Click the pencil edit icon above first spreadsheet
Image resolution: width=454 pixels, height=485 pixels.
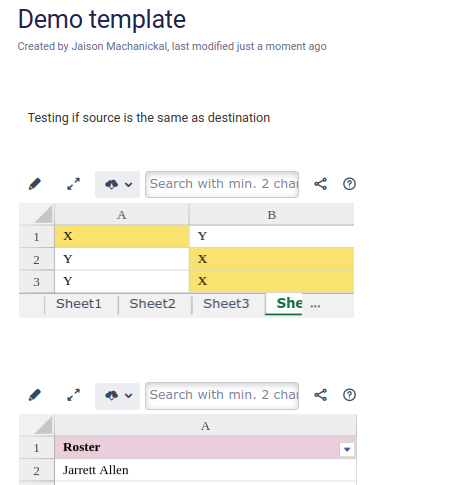35,184
